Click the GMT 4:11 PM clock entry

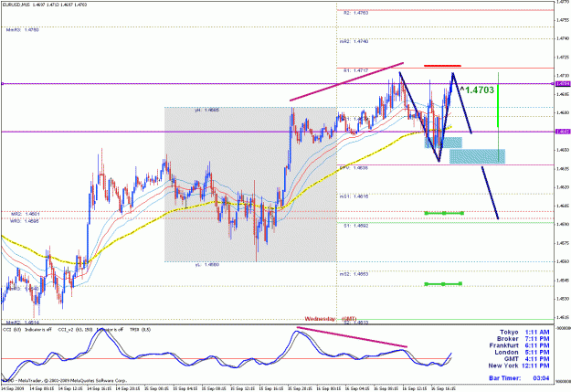(x=526, y=359)
